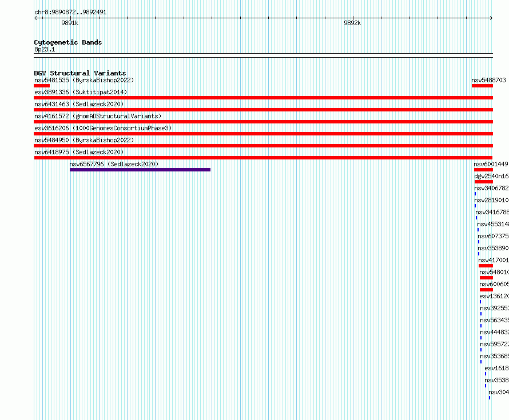Click the 9892k ruler position label
This screenshot has width=509, height=420.
click(352, 23)
